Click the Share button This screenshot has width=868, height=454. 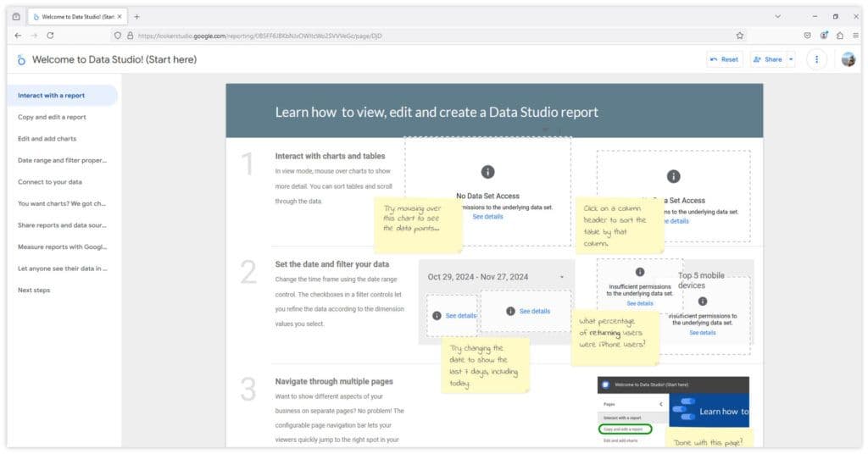click(768, 59)
